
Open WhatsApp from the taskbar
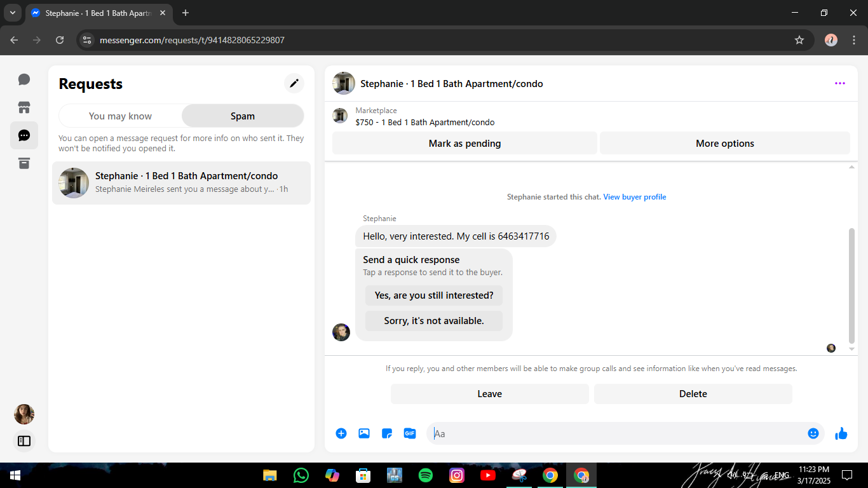pyautogui.click(x=301, y=475)
